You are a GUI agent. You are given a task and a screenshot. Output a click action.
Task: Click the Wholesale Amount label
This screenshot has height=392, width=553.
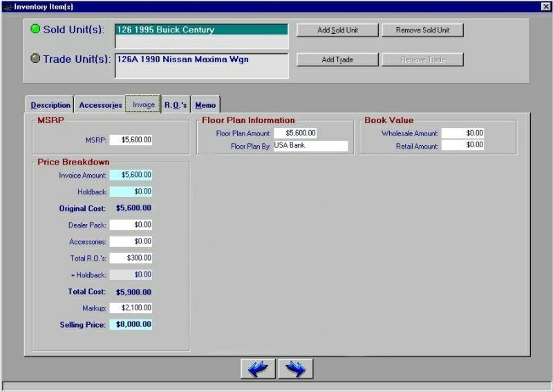[409, 133]
